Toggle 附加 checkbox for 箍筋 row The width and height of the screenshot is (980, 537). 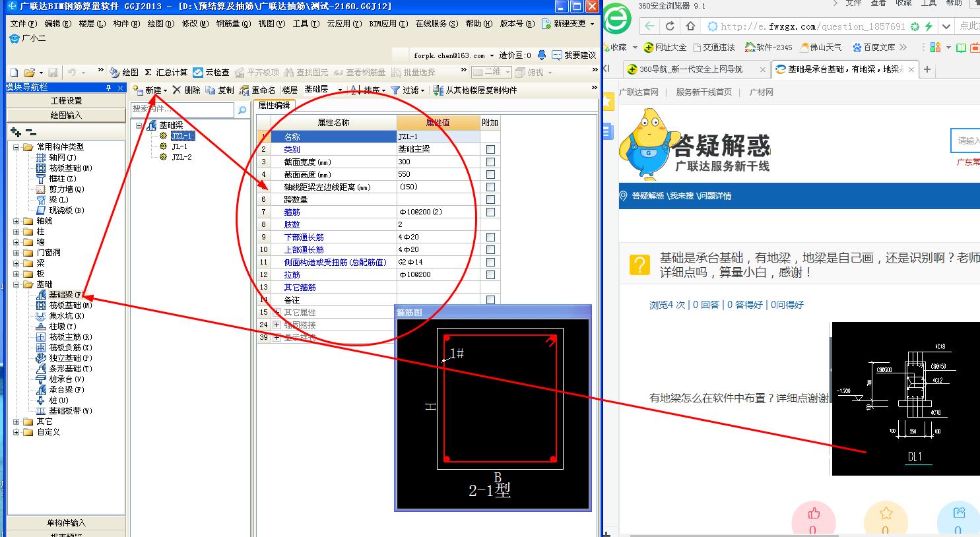pyautogui.click(x=490, y=212)
